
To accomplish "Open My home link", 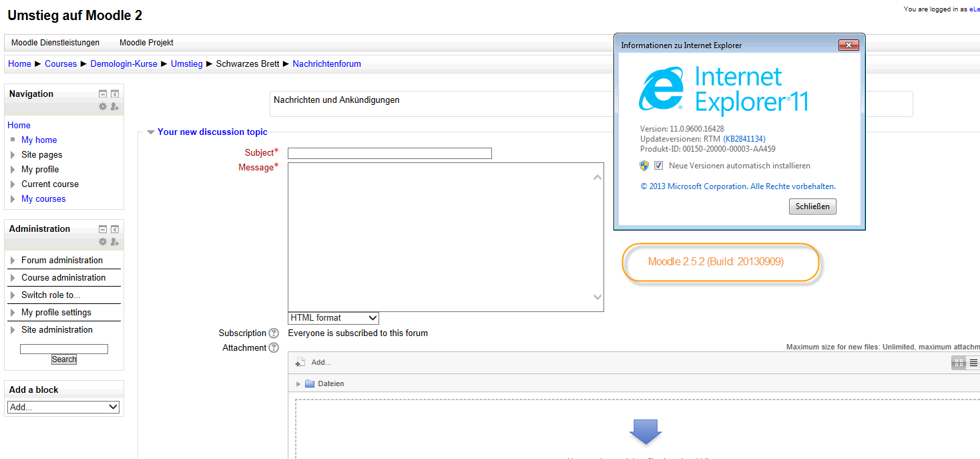I will coord(39,140).
